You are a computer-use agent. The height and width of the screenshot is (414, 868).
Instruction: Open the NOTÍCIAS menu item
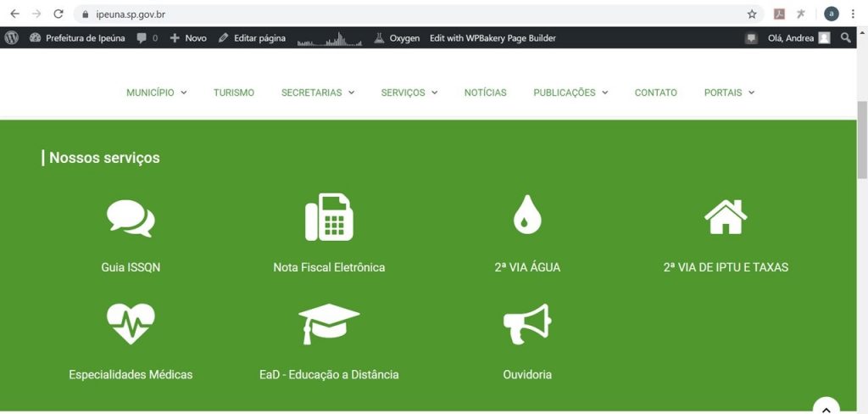(485, 92)
